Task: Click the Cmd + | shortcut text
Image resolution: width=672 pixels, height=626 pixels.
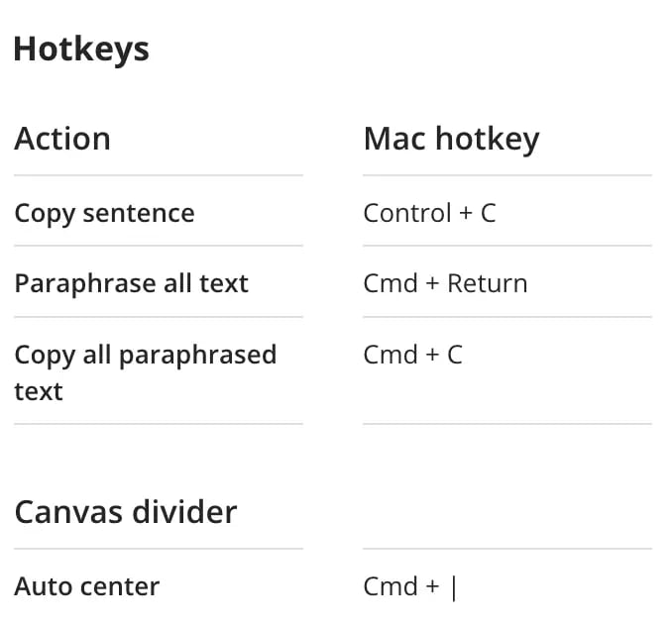Action: pos(410,586)
